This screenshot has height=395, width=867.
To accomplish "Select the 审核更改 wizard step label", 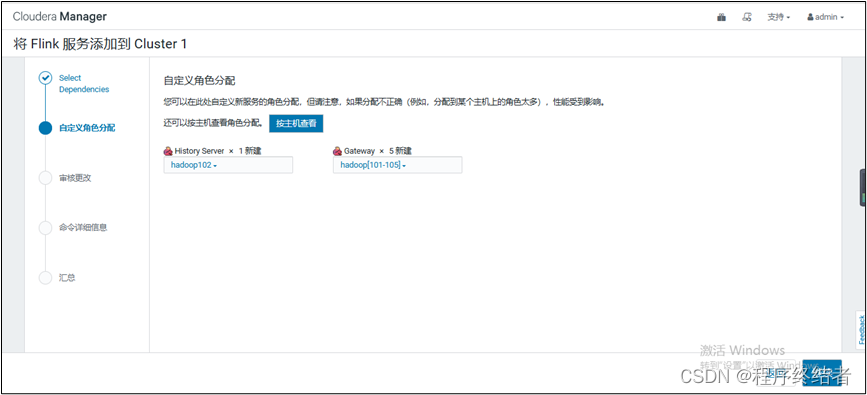I will tap(75, 178).
